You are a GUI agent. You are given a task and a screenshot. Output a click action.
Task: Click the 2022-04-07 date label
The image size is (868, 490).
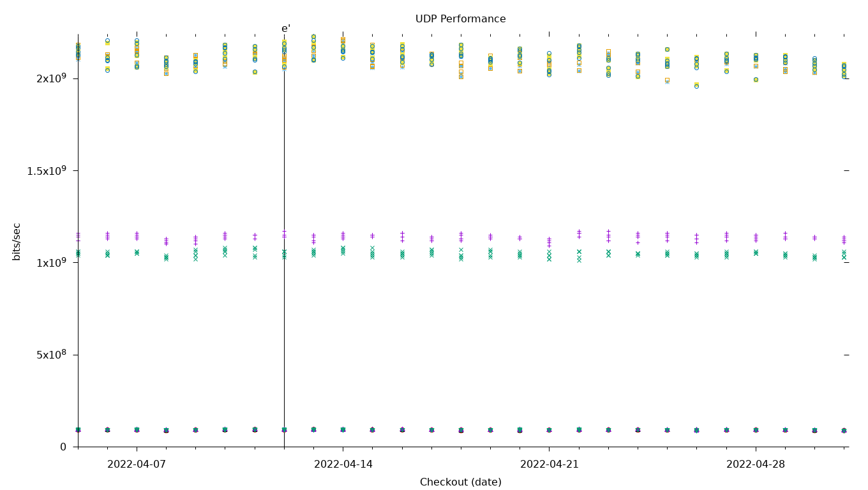click(x=137, y=464)
